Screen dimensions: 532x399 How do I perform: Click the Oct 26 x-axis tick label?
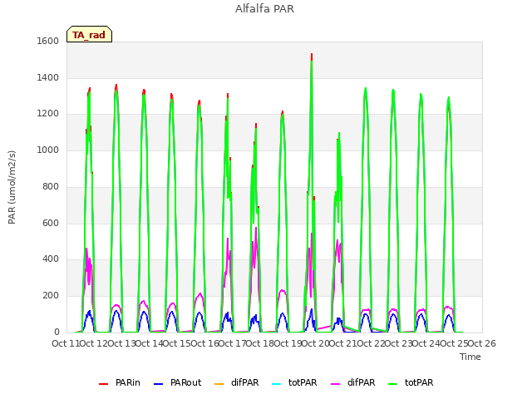click(482, 343)
